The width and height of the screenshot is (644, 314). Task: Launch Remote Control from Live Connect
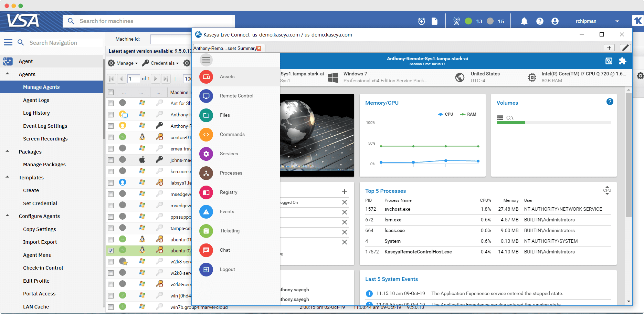click(x=236, y=96)
